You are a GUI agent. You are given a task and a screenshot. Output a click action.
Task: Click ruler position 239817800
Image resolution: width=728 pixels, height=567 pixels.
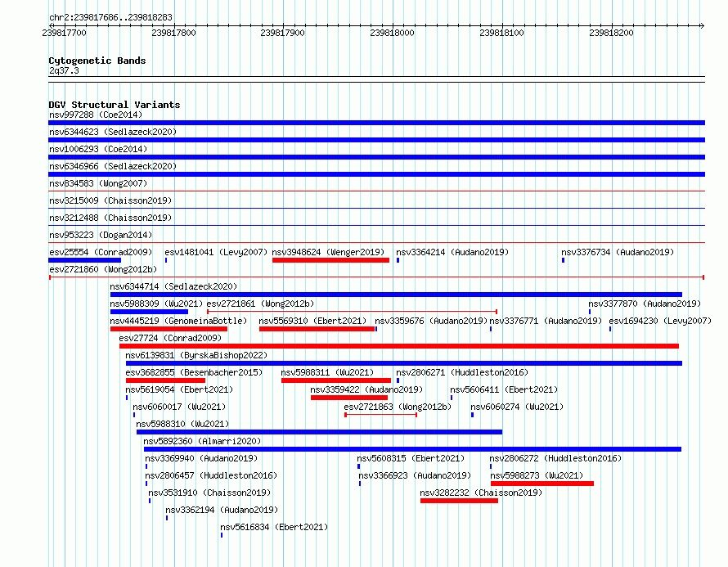point(173,33)
